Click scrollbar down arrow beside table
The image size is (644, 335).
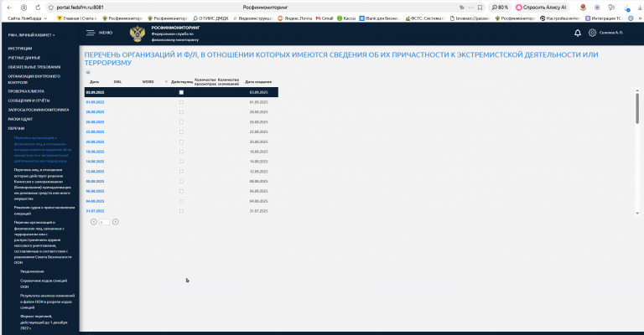637,213
